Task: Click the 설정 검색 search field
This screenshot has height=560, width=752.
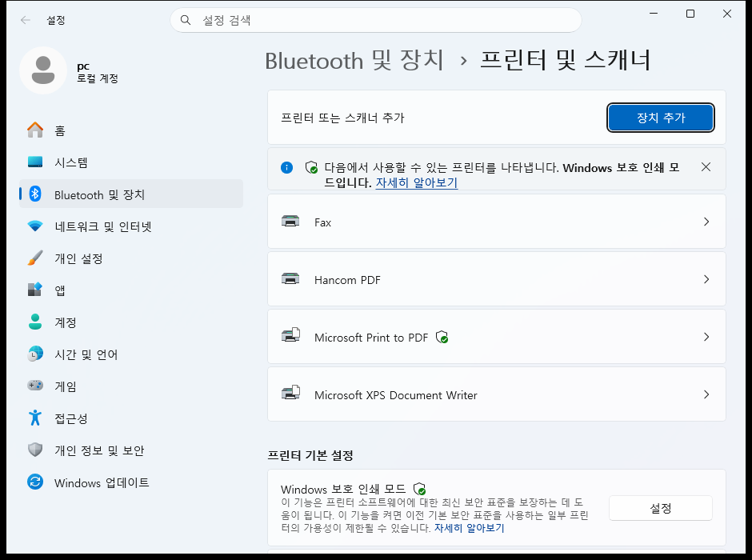Action: click(x=376, y=20)
